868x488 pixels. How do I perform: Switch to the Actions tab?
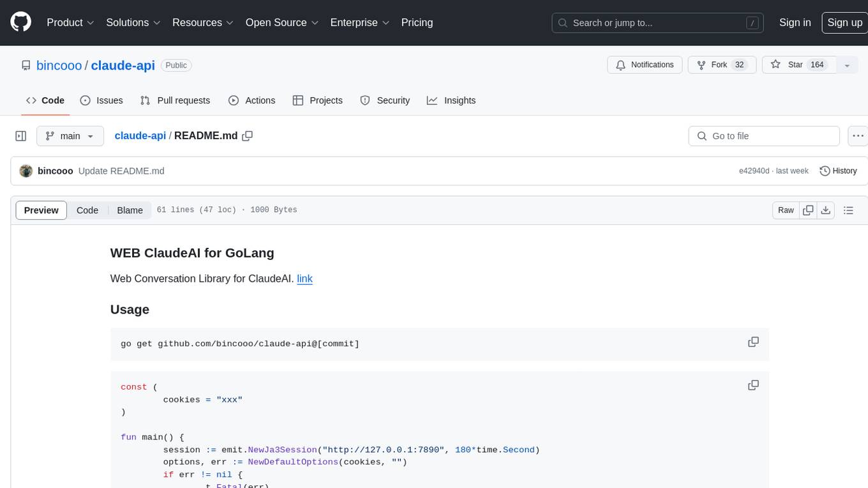tap(251, 100)
